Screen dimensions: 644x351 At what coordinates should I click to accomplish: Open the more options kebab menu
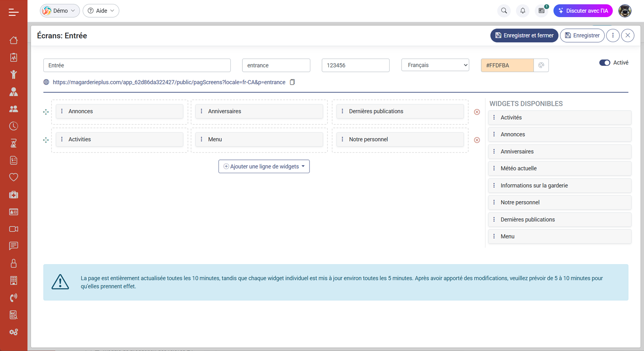[x=613, y=35]
